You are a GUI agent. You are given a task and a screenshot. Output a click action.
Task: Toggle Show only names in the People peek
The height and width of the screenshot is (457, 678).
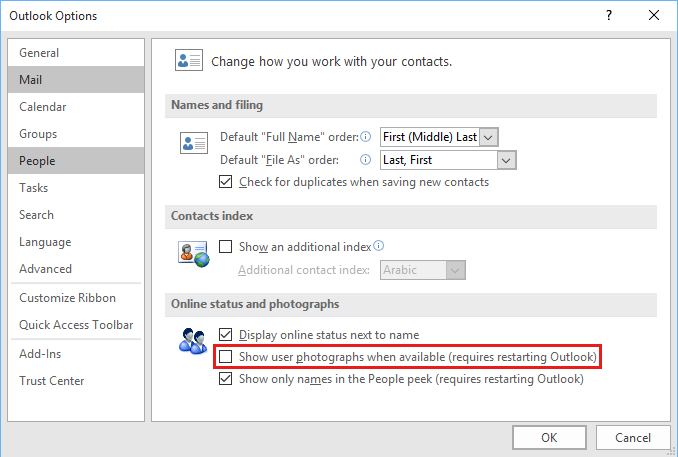pyautogui.click(x=225, y=379)
